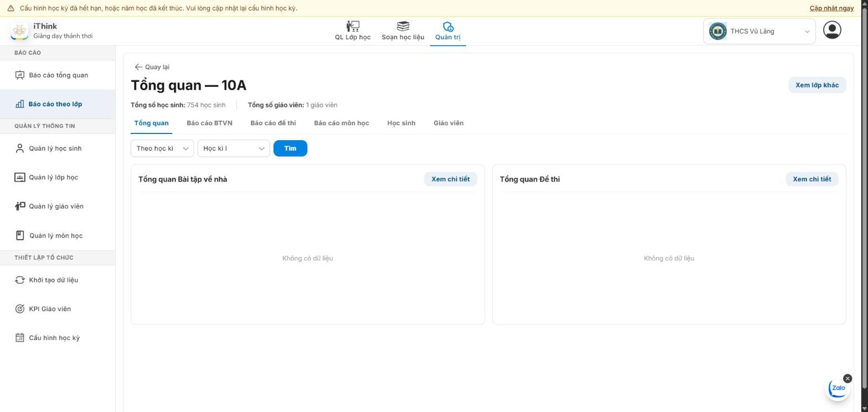The width and height of the screenshot is (868, 412).
Task: Click the Quay lại link text
Action: click(157, 67)
